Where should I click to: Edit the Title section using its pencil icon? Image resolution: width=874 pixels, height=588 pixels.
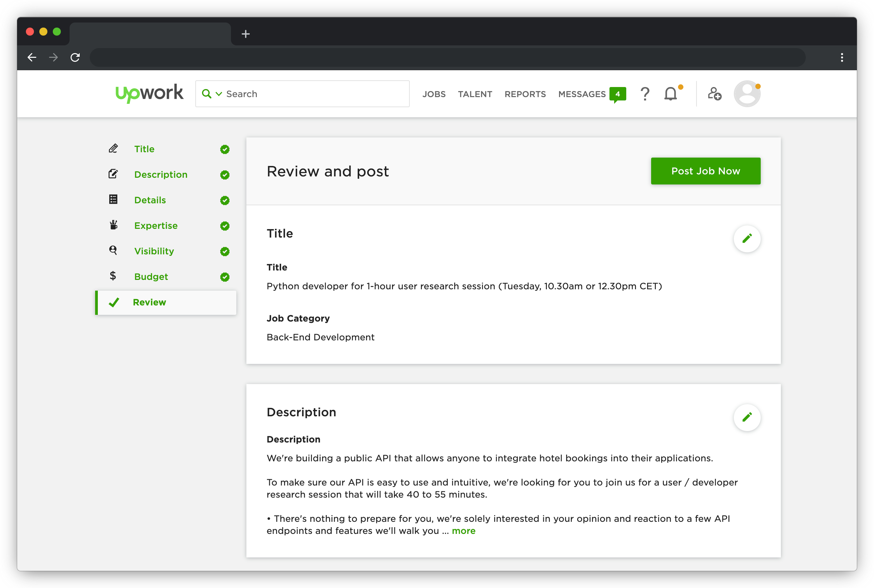click(x=747, y=239)
